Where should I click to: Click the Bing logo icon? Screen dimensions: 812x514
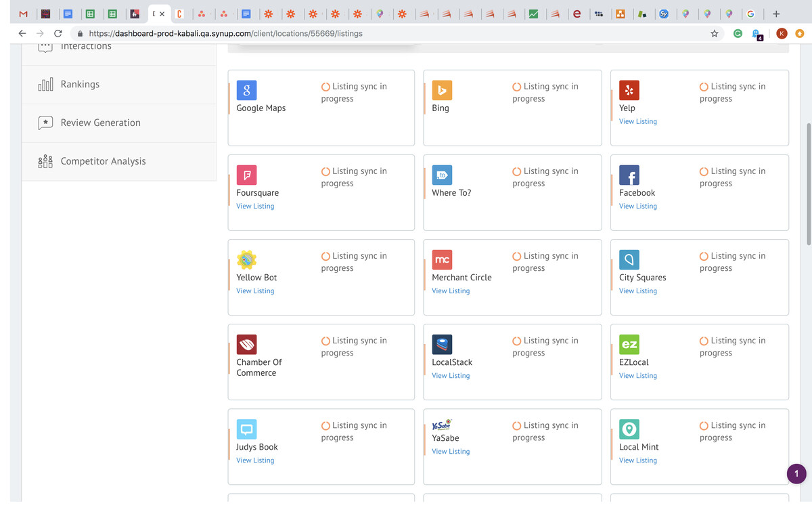[442, 90]
